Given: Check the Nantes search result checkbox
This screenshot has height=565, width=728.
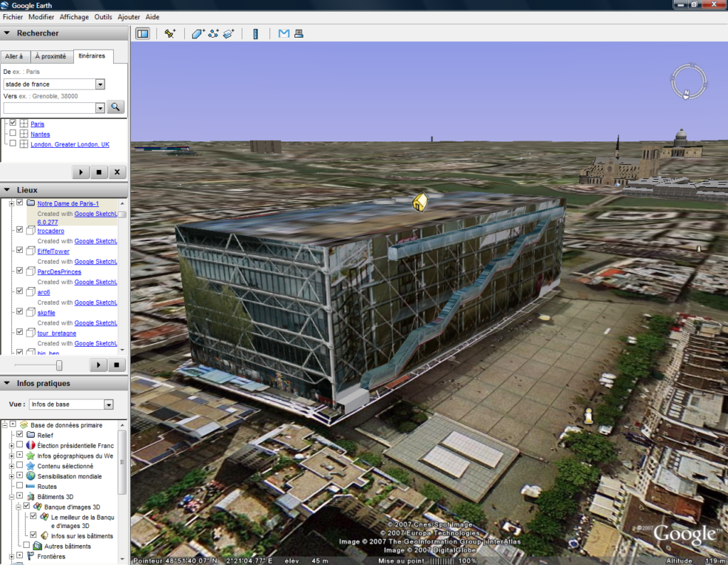Looking at the screenshot, I should (13, 133).
